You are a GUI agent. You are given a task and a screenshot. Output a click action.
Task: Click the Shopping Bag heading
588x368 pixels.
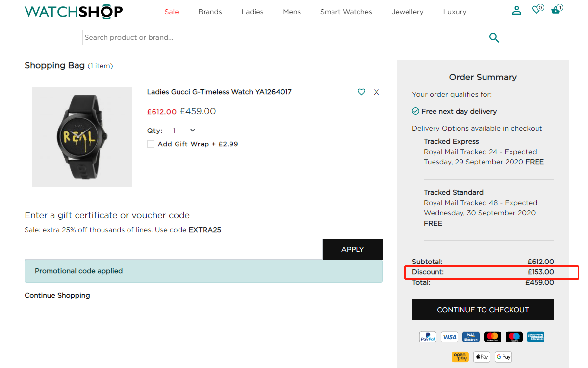coord(55,65)
